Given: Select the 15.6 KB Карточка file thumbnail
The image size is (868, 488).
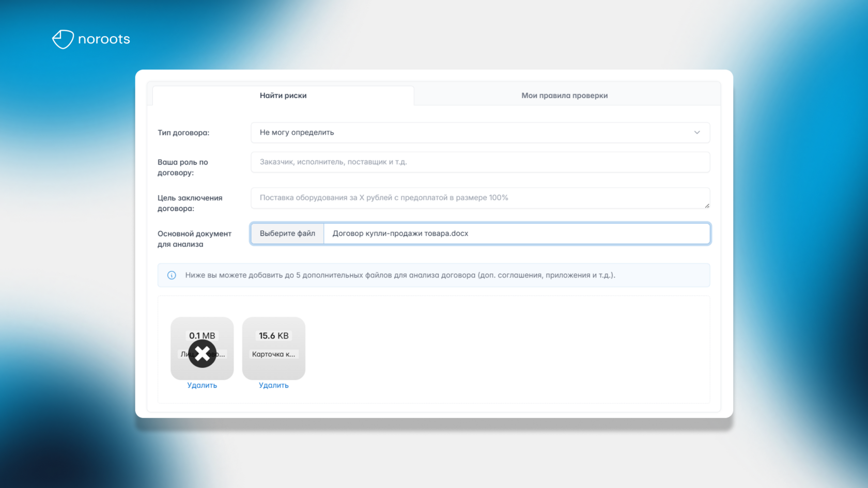Looking at the screenshot, I should coord(274,349).
